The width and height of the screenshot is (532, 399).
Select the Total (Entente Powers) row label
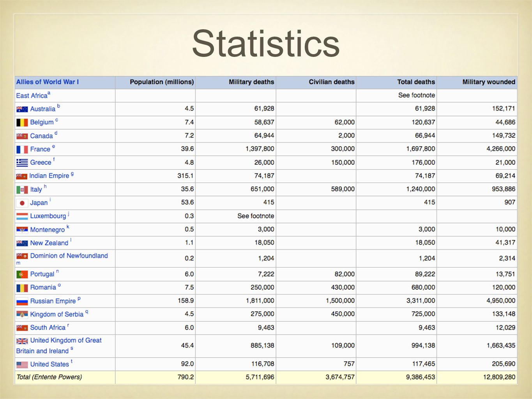(49, 377)
